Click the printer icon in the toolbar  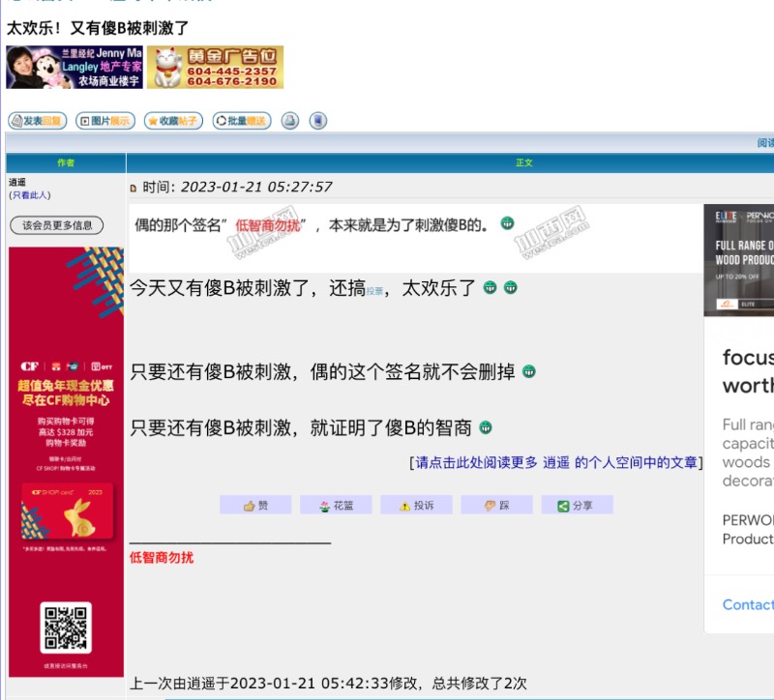click(x=290, y=121)
